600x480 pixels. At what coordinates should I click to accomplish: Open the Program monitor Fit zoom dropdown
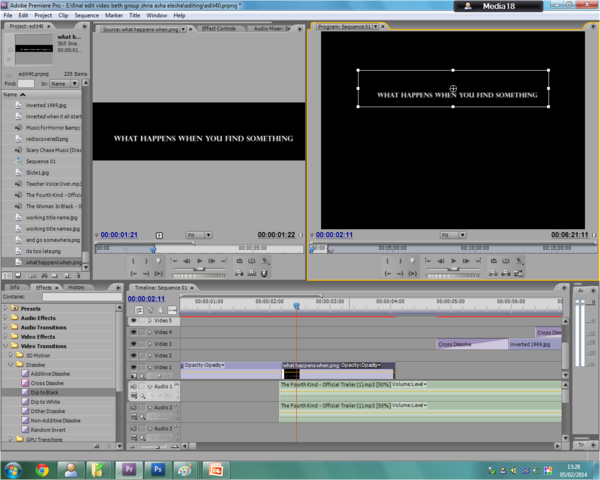pyautogui.click(x=453, y=235)
